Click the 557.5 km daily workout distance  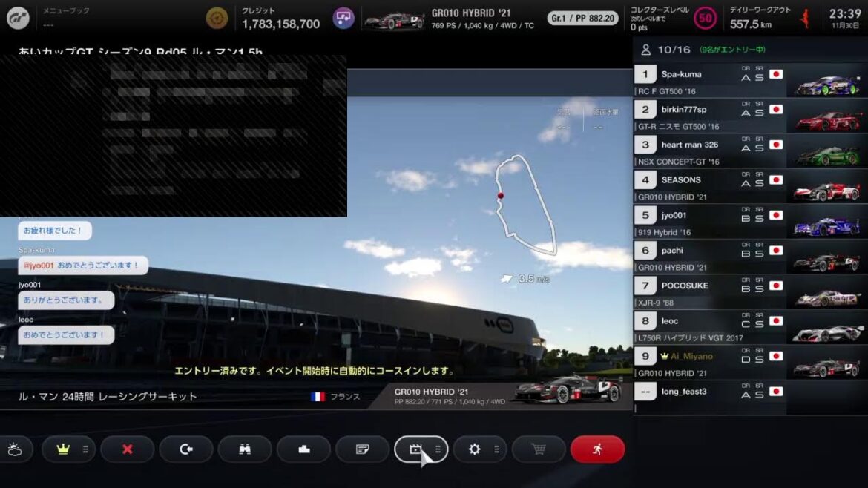(751, 24)
